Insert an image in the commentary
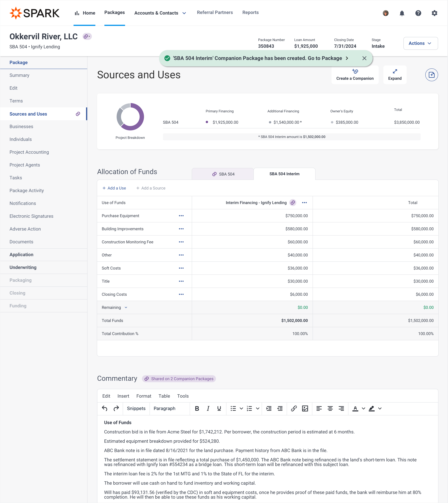 [305, 408]
